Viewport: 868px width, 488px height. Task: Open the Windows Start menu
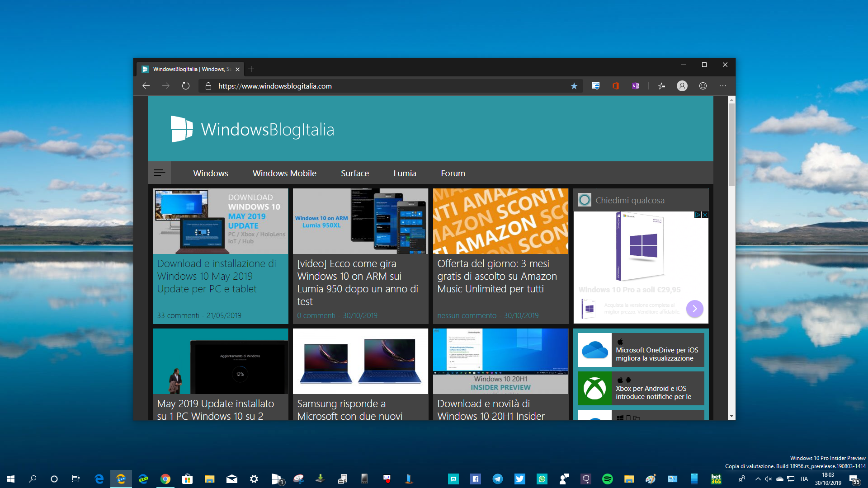(x=11, y=479)
